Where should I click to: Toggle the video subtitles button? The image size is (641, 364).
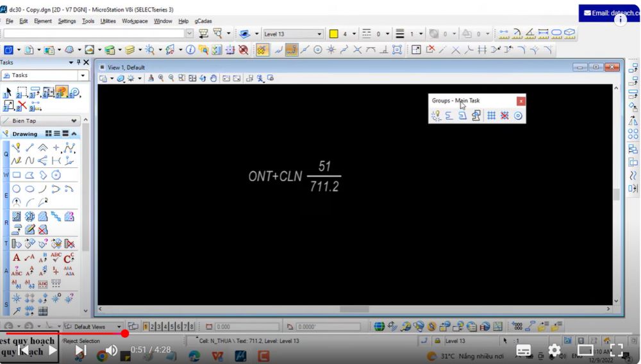[x=524, y=350]
